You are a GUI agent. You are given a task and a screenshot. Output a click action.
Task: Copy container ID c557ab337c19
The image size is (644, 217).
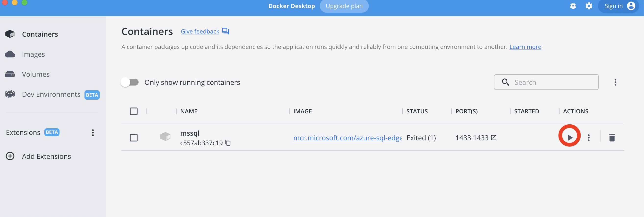pyautogui.click(x=228, y=143)
